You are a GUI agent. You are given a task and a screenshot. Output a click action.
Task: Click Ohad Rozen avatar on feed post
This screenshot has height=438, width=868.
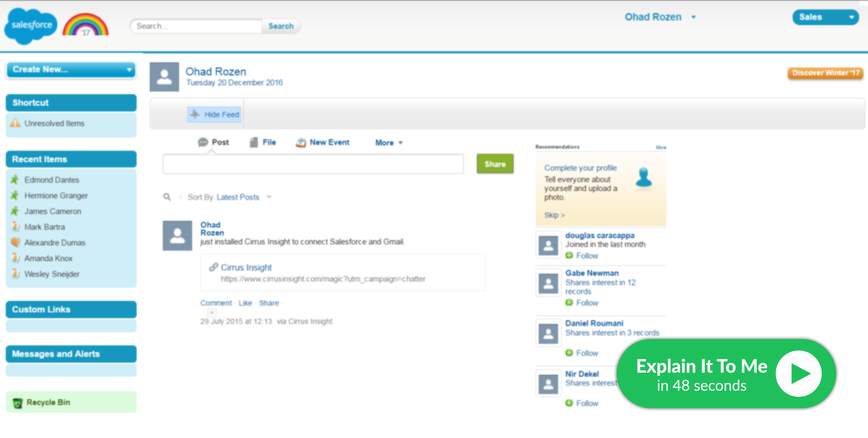[177, 235]
